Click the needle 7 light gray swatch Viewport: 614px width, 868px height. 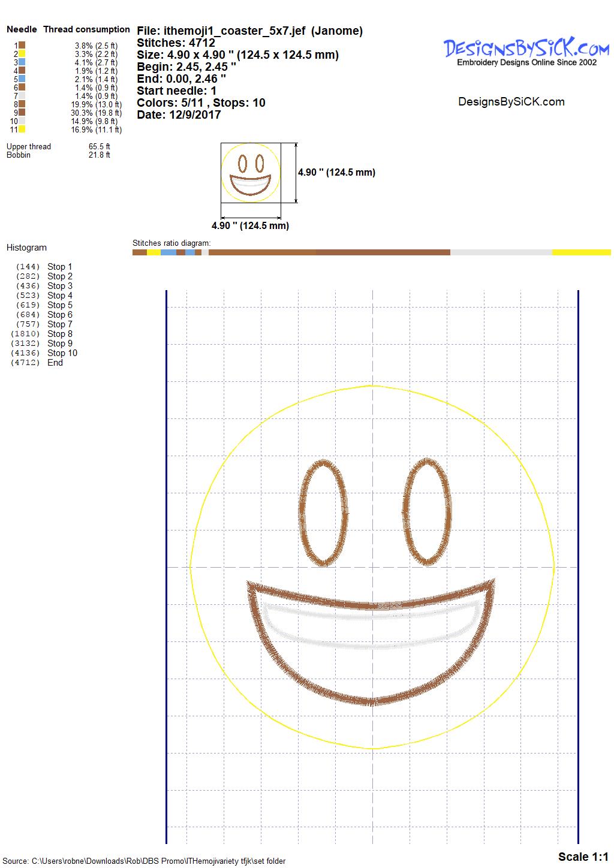coord(22,95)
